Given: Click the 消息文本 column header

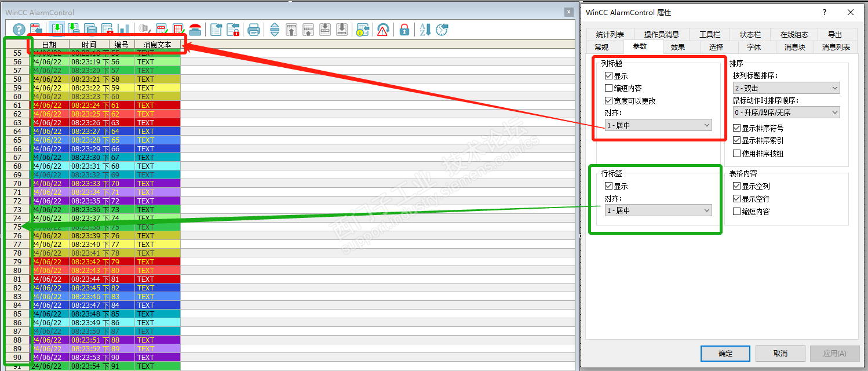Looking at the screenshot, I should click(x=158, y=44).
